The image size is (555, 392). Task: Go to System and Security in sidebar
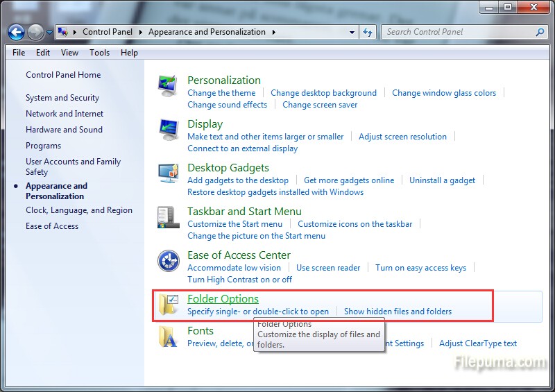pyautogui.click(x=62, y=98)
